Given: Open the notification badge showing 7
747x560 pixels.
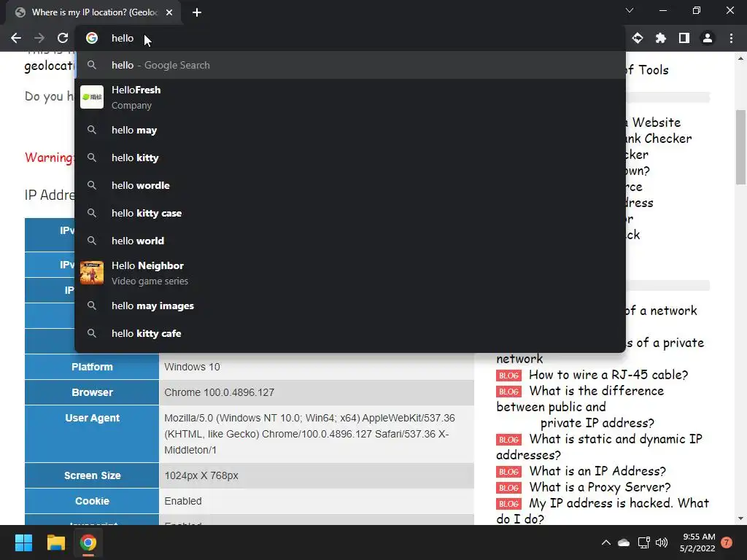Looking at the screenshot, I should point(727,542).
